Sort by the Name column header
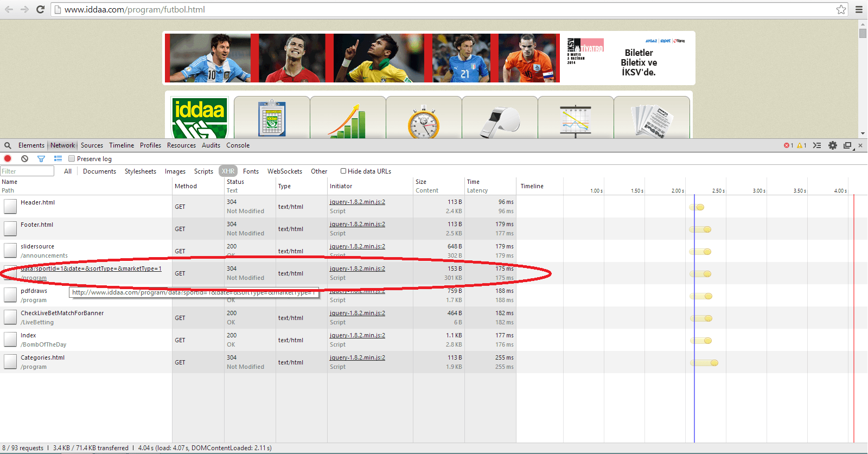 click(x=86, y=186)
